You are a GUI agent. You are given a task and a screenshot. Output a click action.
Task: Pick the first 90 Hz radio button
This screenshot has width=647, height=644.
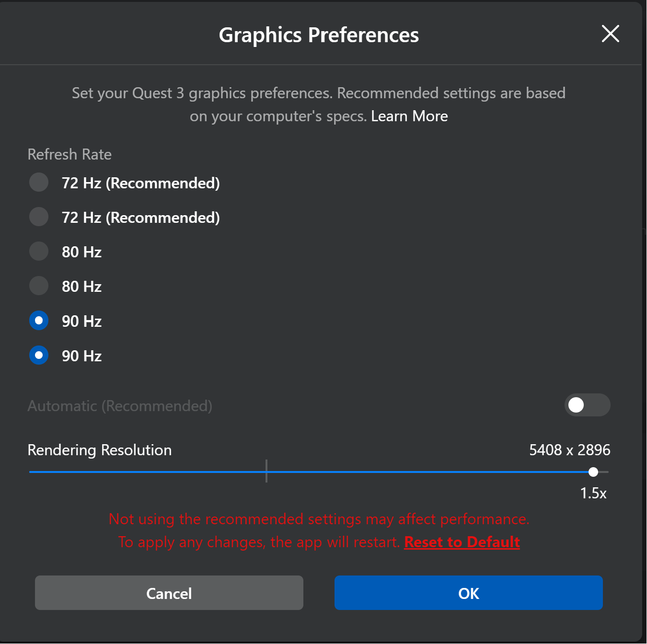pyautogui.click(x=39, y=321)
